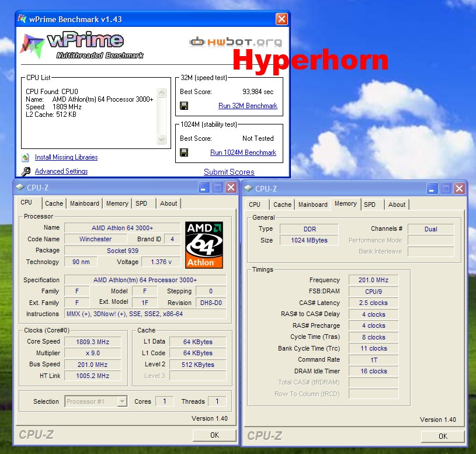476x454 pixels.
Task: Click CPU List scrollbar down arrow
Action: 162,140
